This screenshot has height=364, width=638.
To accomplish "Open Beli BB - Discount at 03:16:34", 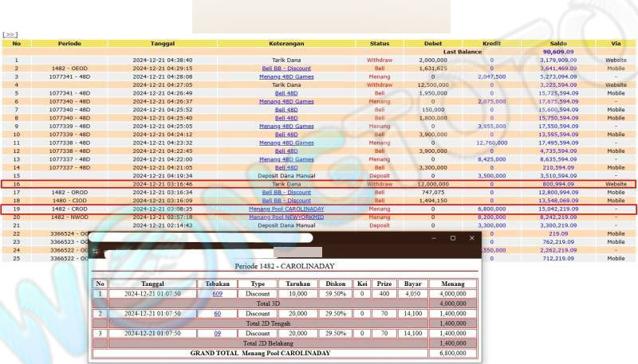I will pos(286,192).
